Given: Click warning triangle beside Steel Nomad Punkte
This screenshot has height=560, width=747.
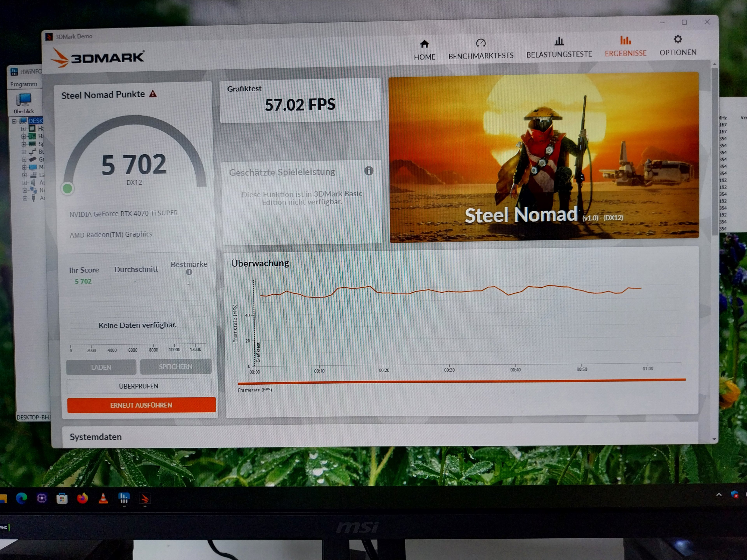Looking at the screenshot, I should tap(153, 94).
